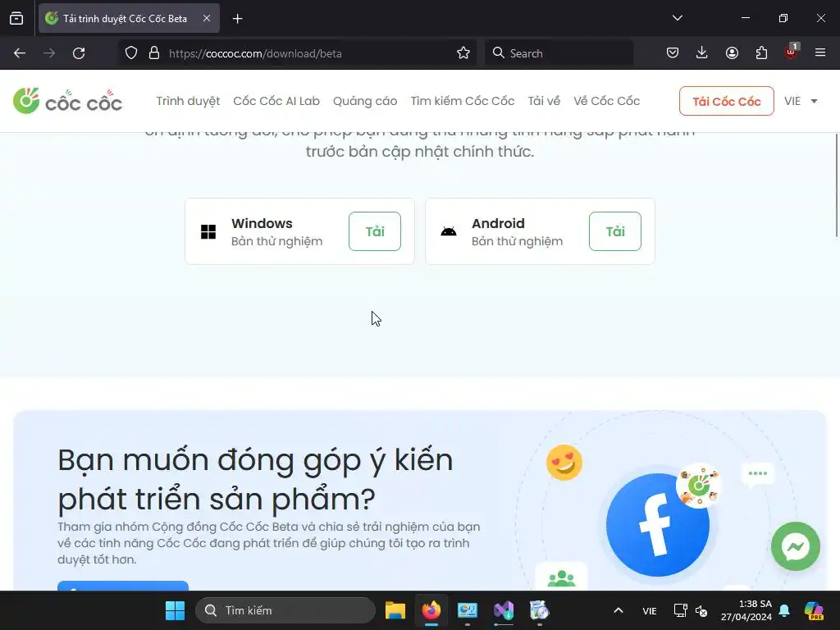Bookmark this page with the star
Screen dimensions: 840x630
coord(463,53)
